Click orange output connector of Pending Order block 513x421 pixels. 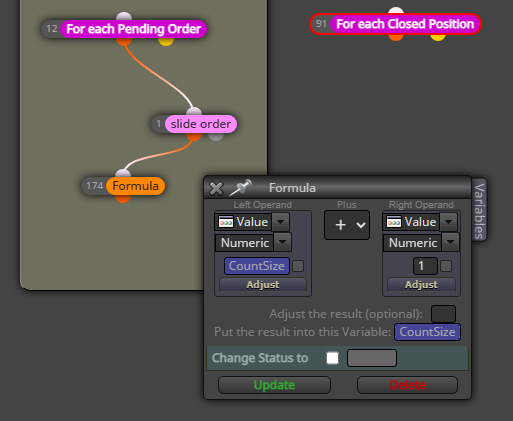tap(124, 41)
